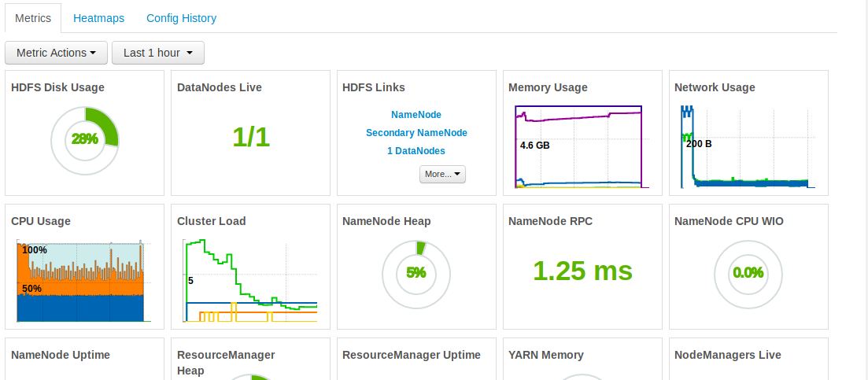Click the NameNode RPC 1.25 ms value
The image size is (868, 380).
coord(583,271)
